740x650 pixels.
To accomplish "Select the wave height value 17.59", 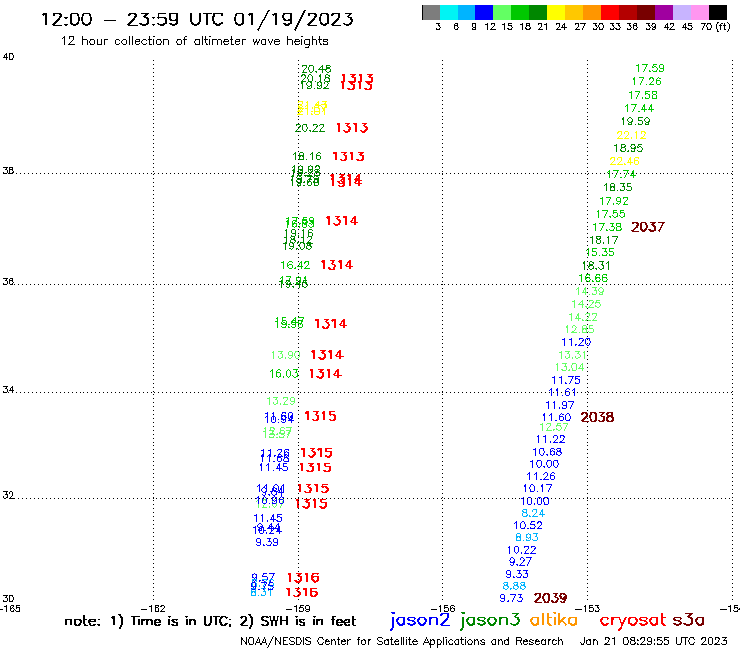I will (650, 68).
